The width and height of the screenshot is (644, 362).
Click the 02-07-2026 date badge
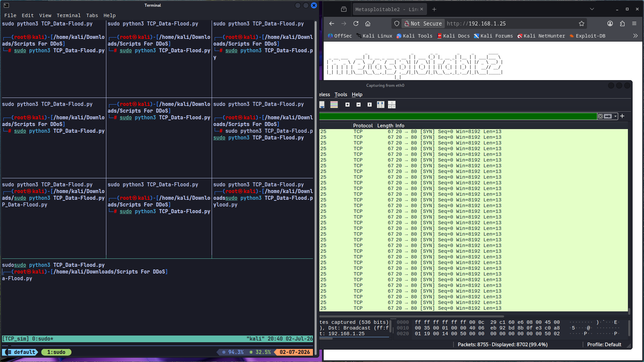pos(294,352)
